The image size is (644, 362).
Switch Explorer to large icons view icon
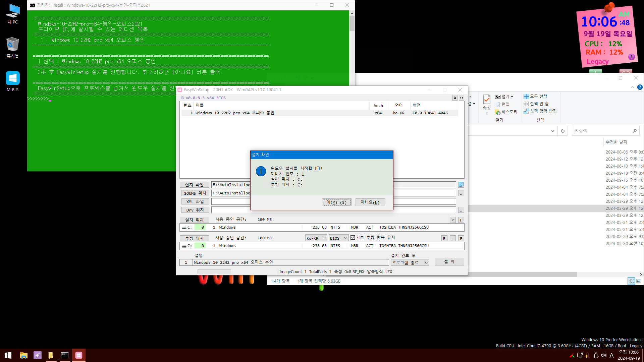(639, 281)
